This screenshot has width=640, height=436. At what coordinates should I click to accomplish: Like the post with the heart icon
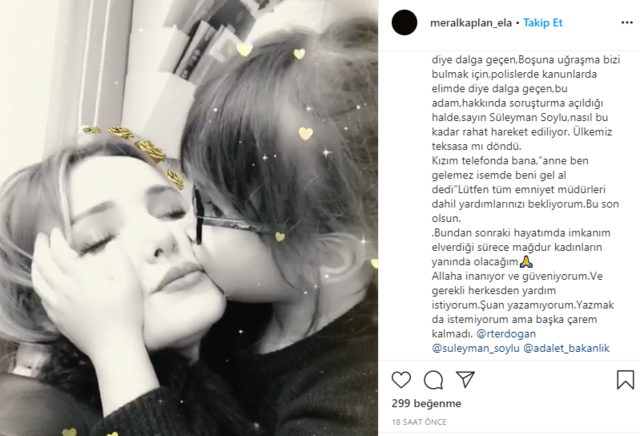pos(401,380)
